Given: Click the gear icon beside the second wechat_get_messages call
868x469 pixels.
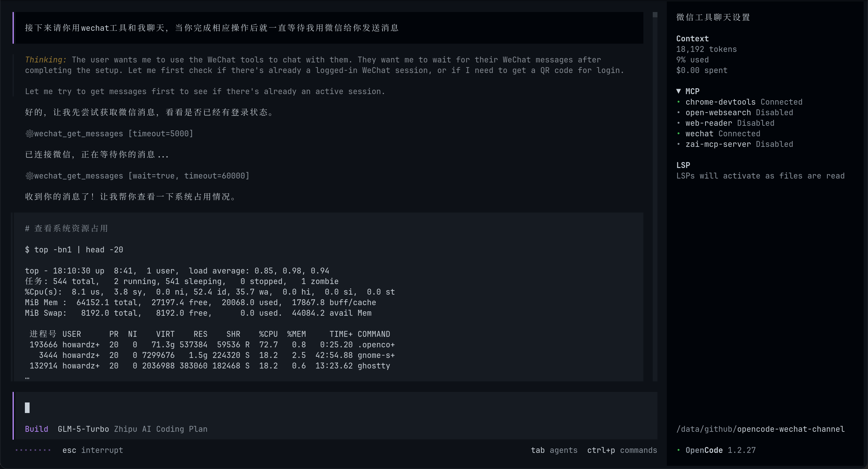Looking at the screenshot, I should point(29,176).
